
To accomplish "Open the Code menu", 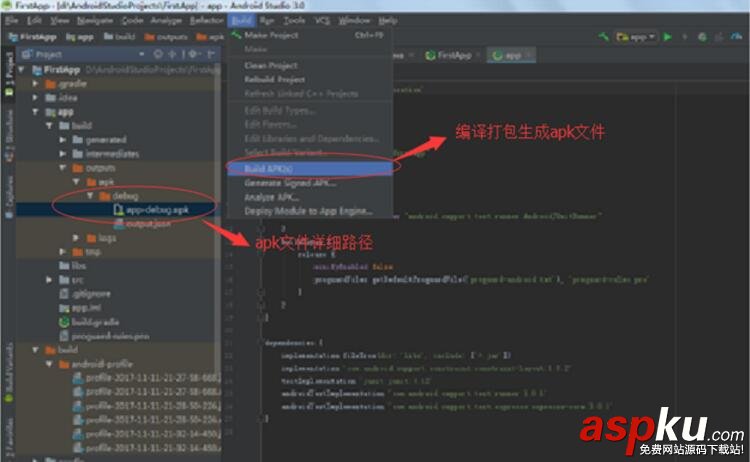I will click(x=132, y=20).
